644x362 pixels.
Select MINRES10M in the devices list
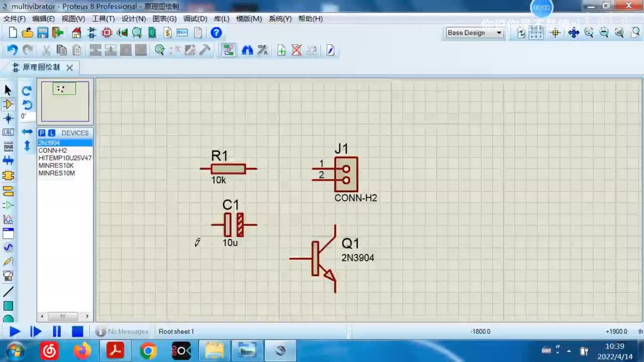pyautogui.click(x=65, y=173)
